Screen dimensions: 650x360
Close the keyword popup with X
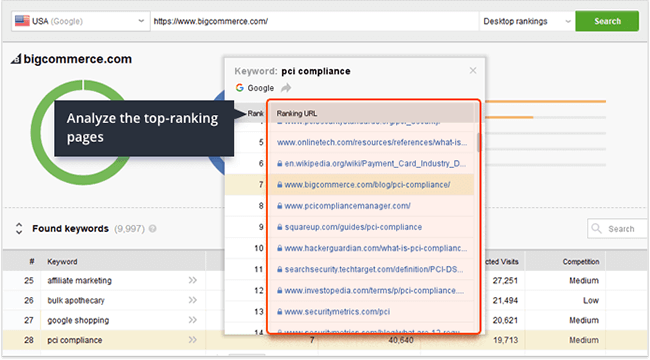(473, 71)
